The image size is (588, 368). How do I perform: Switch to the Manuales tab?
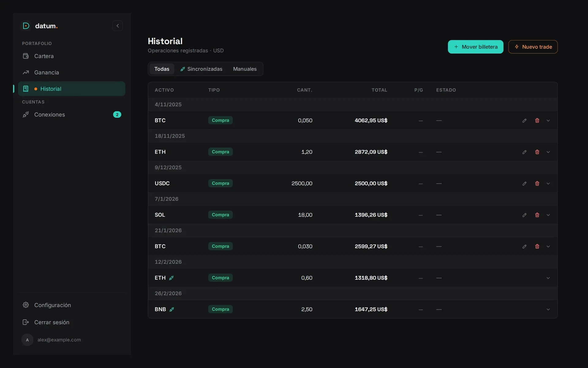click(245, 69)
